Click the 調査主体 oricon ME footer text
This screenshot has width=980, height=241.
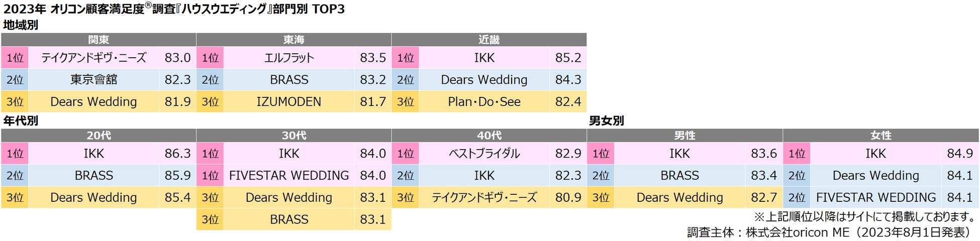830,232
